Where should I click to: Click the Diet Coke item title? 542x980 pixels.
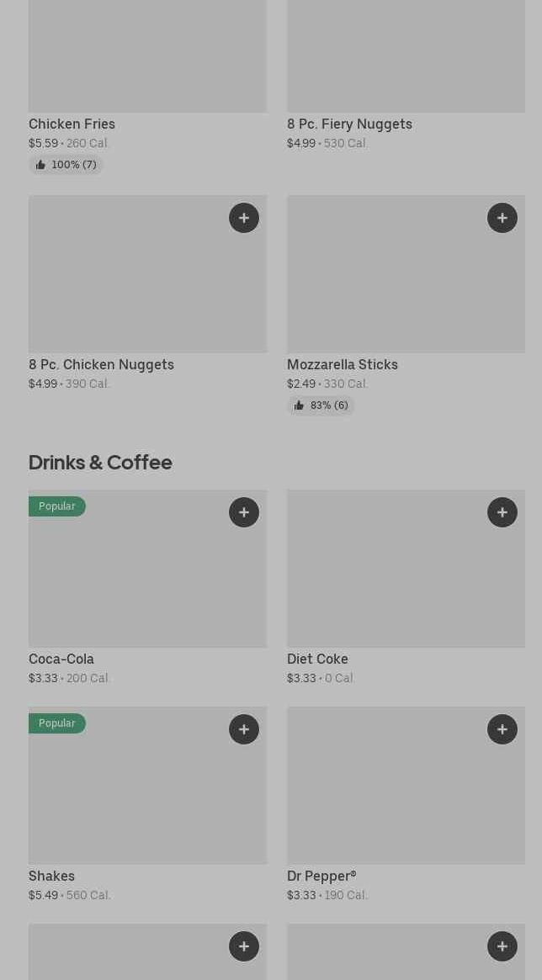coord(317,660)
